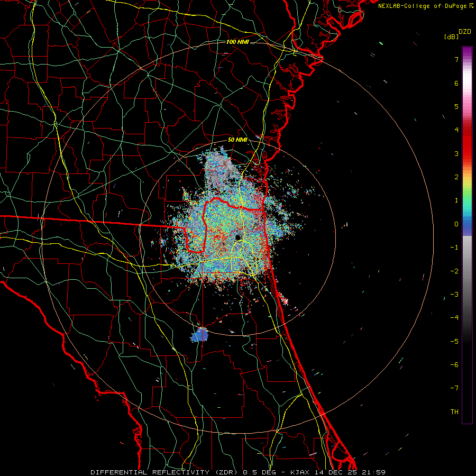Click the white-pink band of the color bar near 6 dB
The height and width of the screenshot is (476, 476).
click(467, 83)
